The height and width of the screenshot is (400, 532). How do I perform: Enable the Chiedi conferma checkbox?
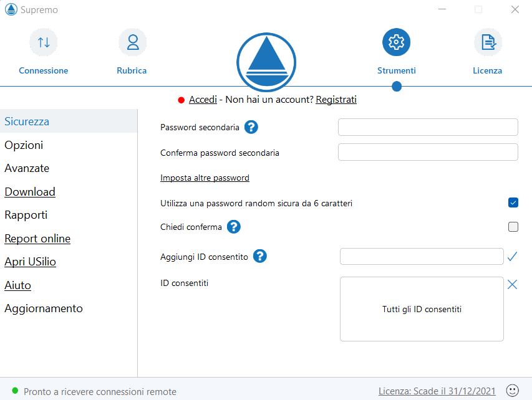(x=513, y=226)
